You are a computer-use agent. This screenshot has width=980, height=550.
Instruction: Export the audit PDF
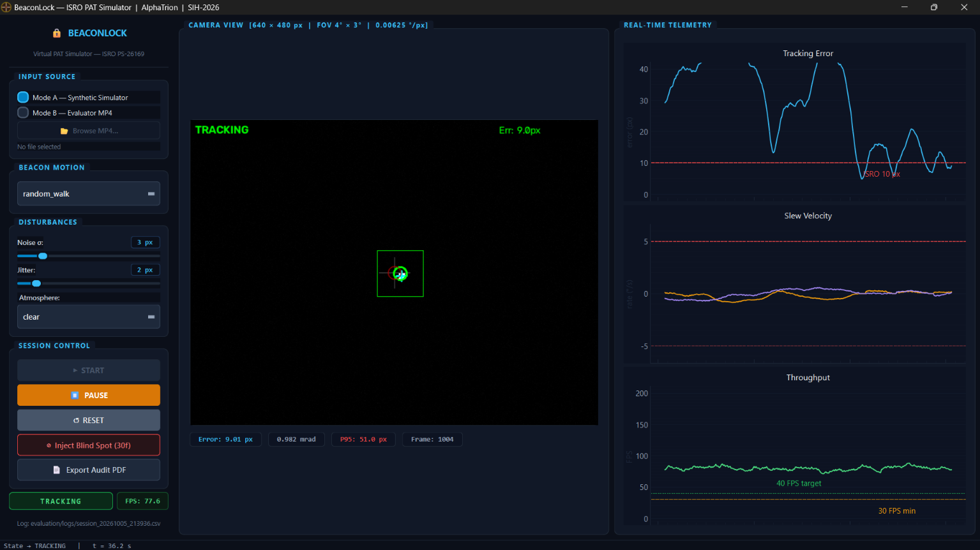(89, 470)
